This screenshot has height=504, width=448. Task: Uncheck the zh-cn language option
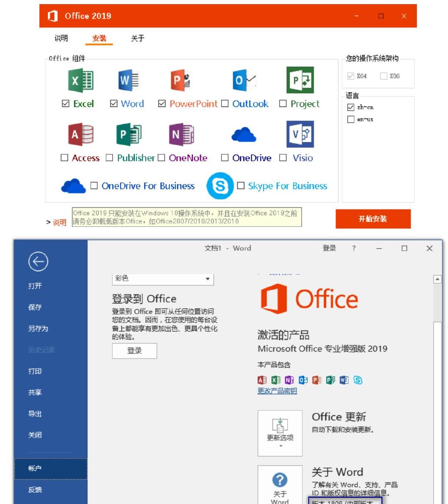pyautogui.click(x=351, y=107)
